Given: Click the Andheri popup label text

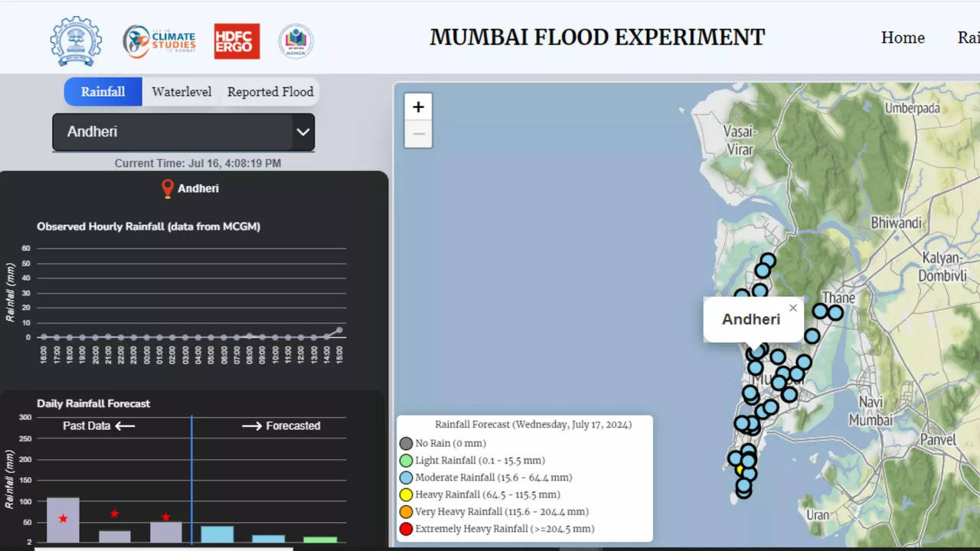Looking at the screenshot, I should coord(751,319).
